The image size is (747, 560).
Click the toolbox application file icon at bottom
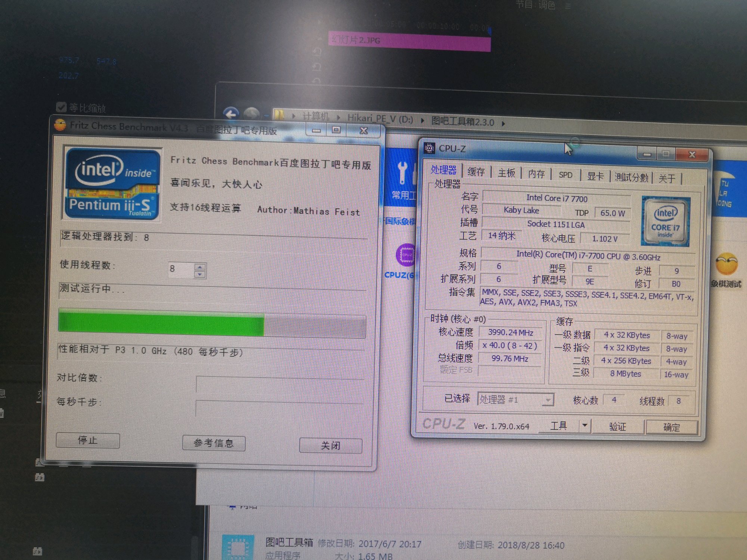point(238,548)
